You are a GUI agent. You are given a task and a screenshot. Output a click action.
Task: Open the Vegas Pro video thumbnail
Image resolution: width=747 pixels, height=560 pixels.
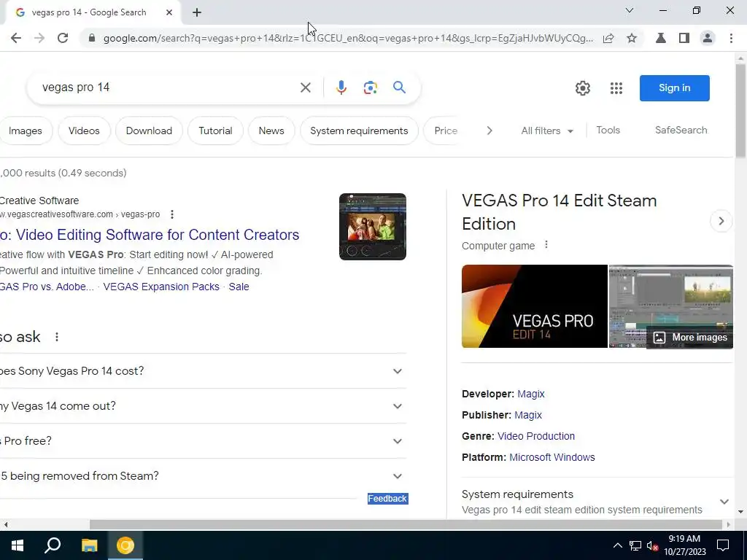(x=373, y=227)
